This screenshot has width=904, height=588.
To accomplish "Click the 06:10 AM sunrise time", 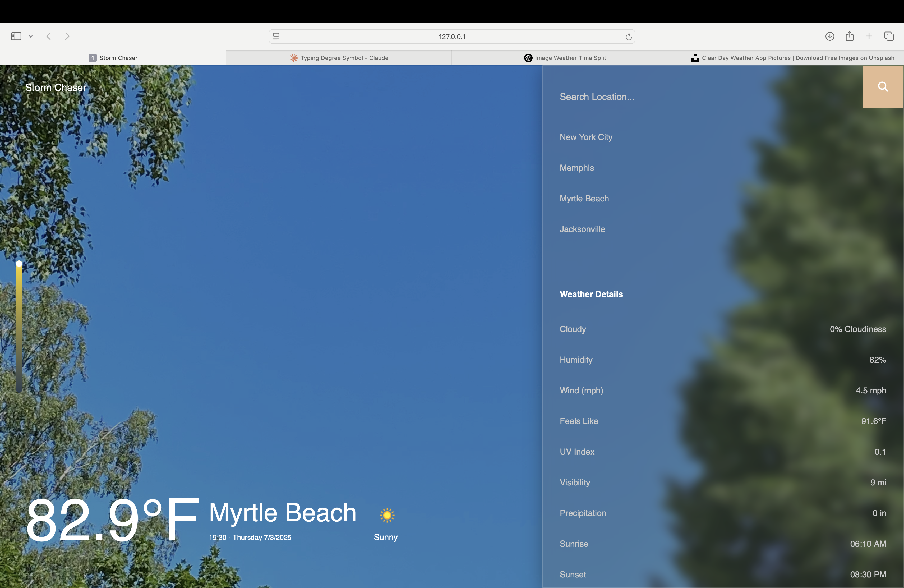I will tap(868, 544).
